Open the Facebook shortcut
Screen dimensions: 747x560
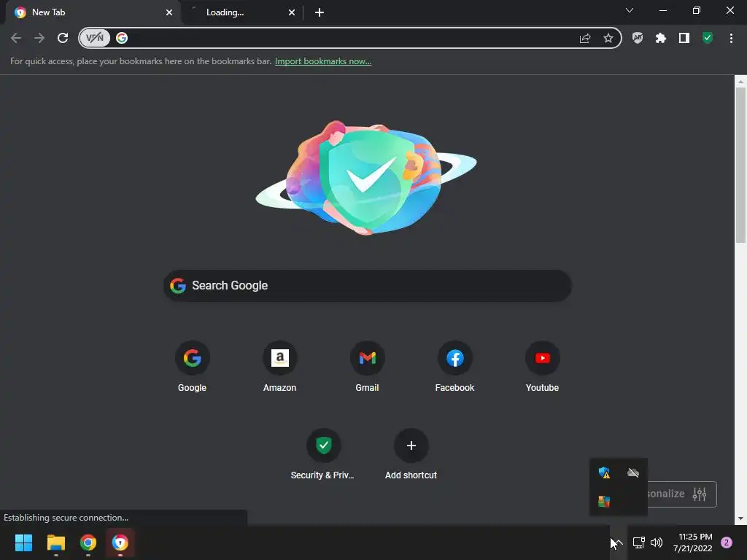click(454, 367)
